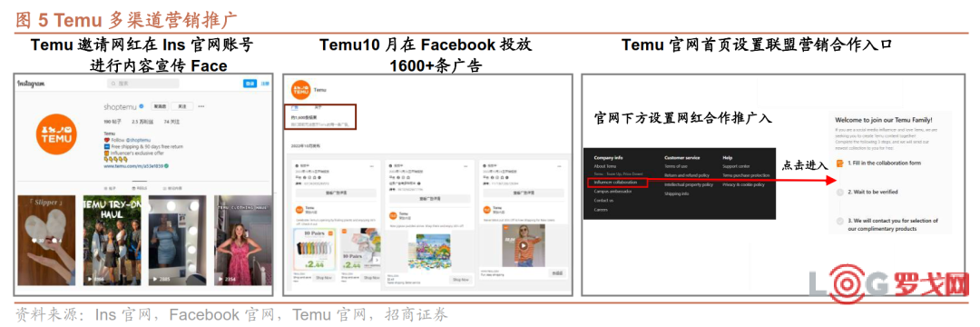Select the posts tab on the profile

(x=110, y=188)
